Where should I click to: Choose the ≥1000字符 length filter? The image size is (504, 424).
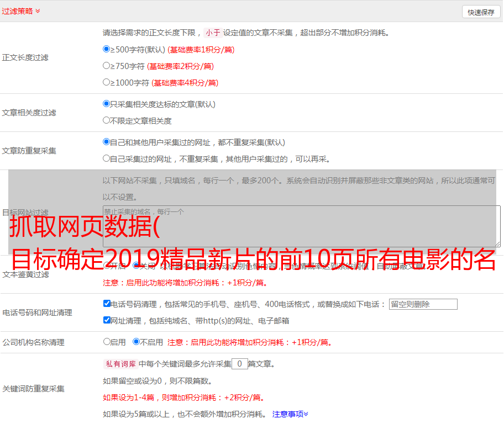107,82
